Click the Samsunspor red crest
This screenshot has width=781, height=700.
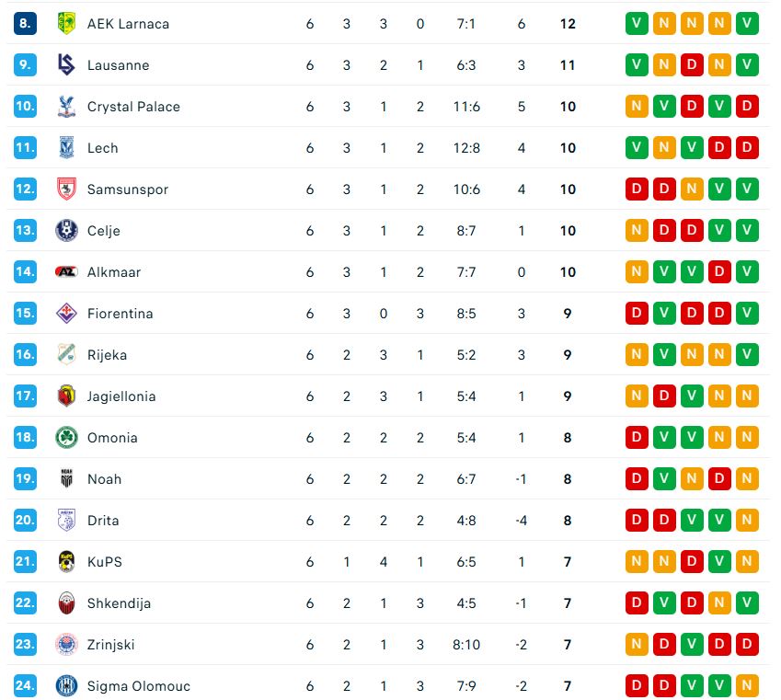tap(66, 189)
